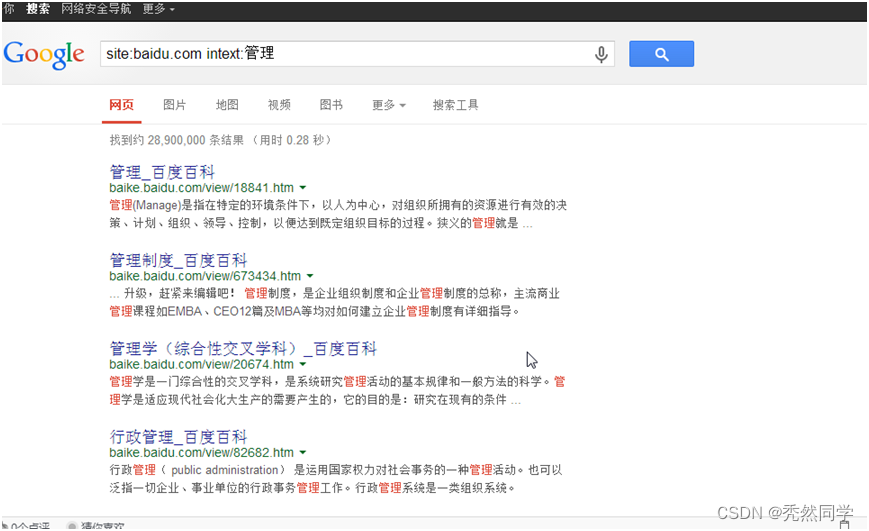Open 更多 menu in top black bar

[x=159, y=9]
